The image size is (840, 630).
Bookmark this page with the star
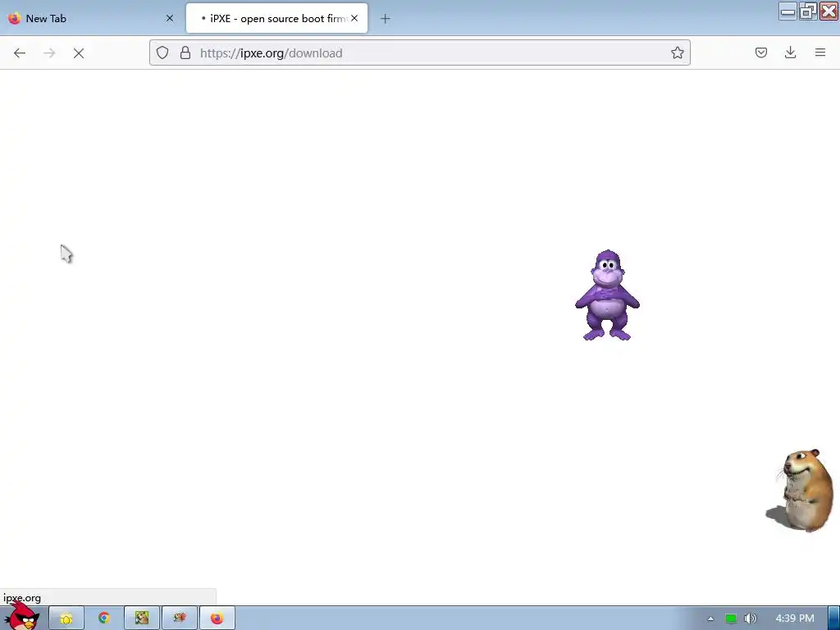point(677,52)
